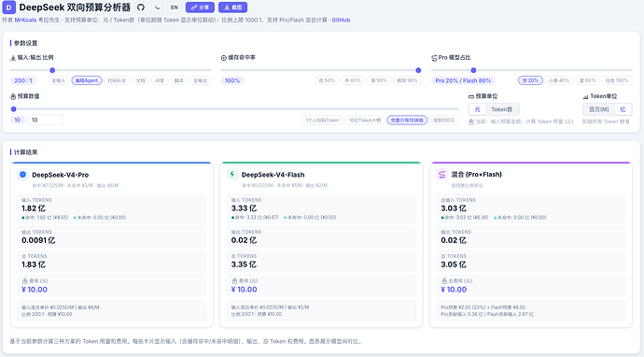644x357 pixels.
Task: Select the 富 80% Pro share preset
Action: pyautogui.click(x=587, y=80)
